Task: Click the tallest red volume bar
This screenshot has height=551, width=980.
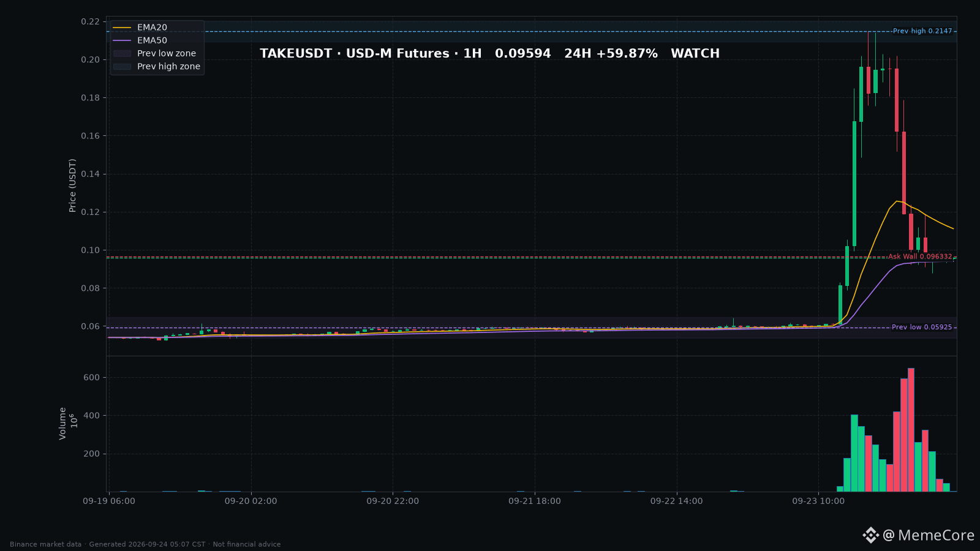Action: 911,430
